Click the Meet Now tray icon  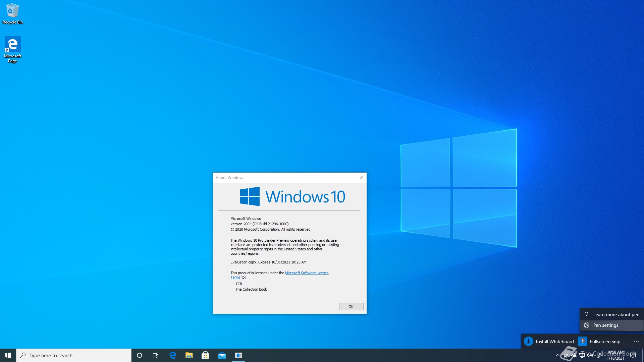566,355
